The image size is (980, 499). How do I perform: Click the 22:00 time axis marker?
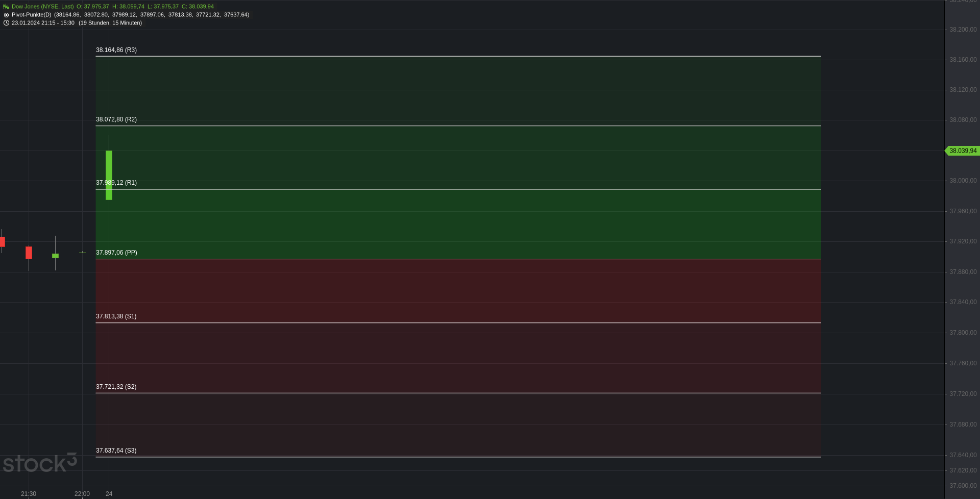(82, 494)
